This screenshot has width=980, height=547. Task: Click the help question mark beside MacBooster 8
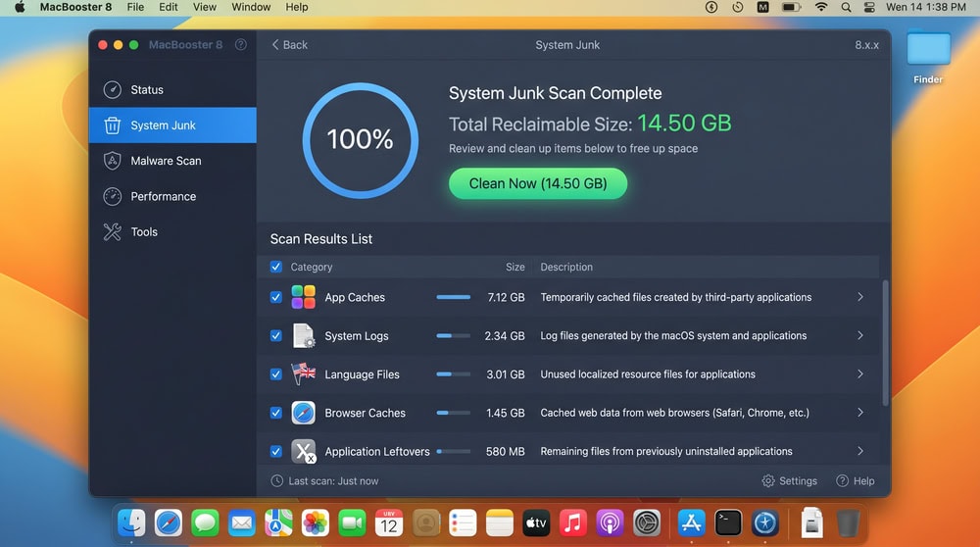click(241, 45)
